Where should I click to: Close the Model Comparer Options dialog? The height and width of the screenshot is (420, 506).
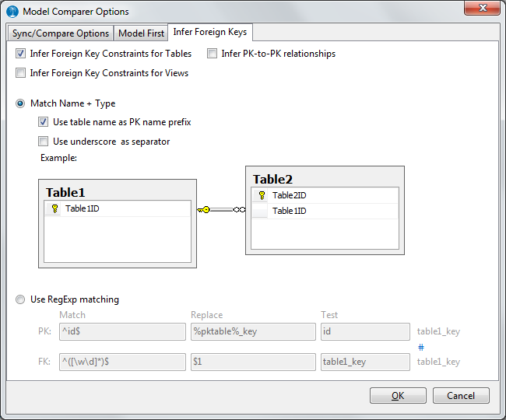tap(482, 11)
